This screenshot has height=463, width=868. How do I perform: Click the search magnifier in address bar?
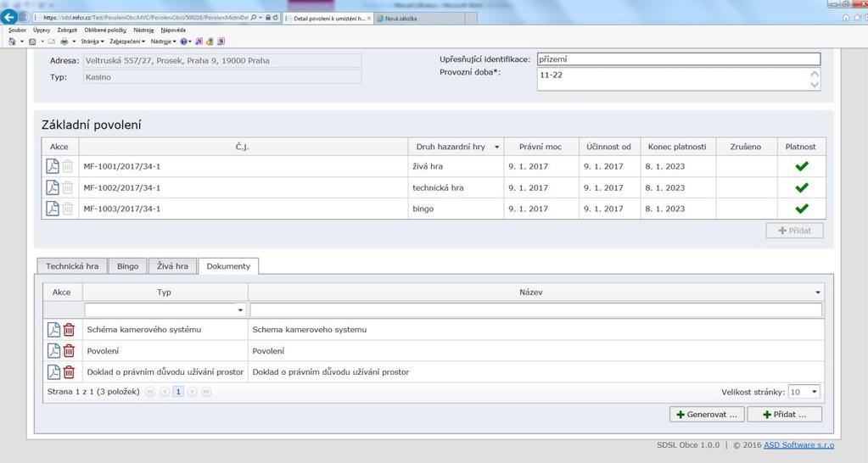(x=254, y=18)
